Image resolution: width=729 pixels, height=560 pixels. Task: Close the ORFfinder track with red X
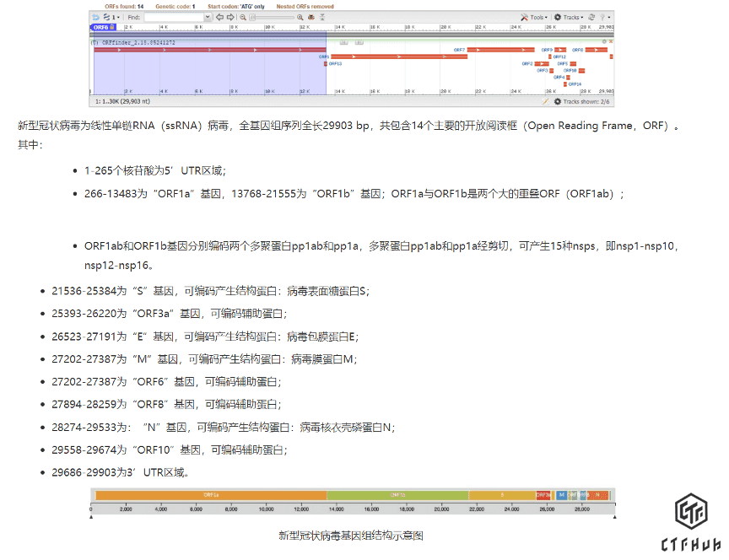click(611, 40)
